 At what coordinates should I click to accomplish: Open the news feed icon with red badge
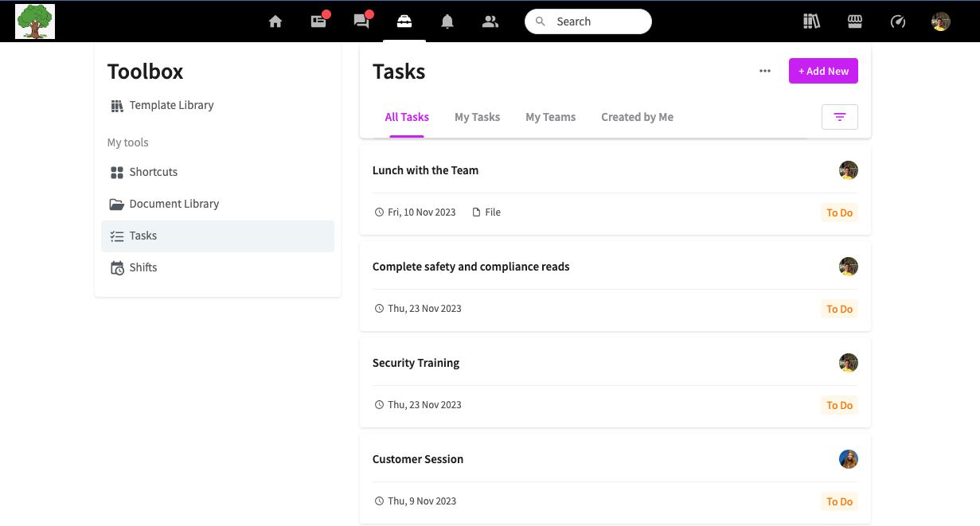tap(318, 21)
